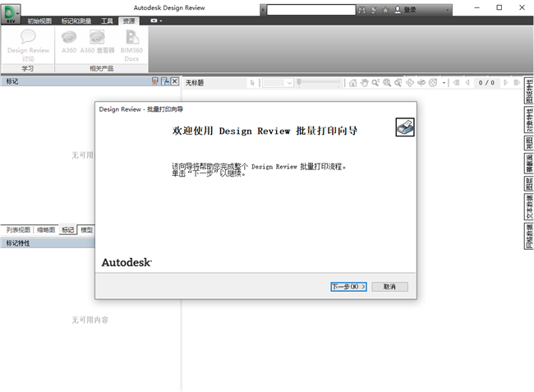Open the 网格数据 side palette tab

pos(529,237)
